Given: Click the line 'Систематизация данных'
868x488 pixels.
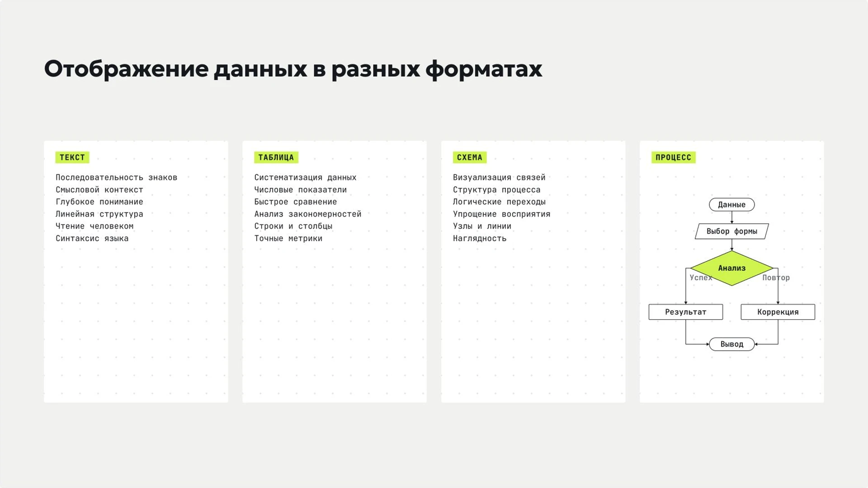Looking at the screenshot, I should 305,178.
